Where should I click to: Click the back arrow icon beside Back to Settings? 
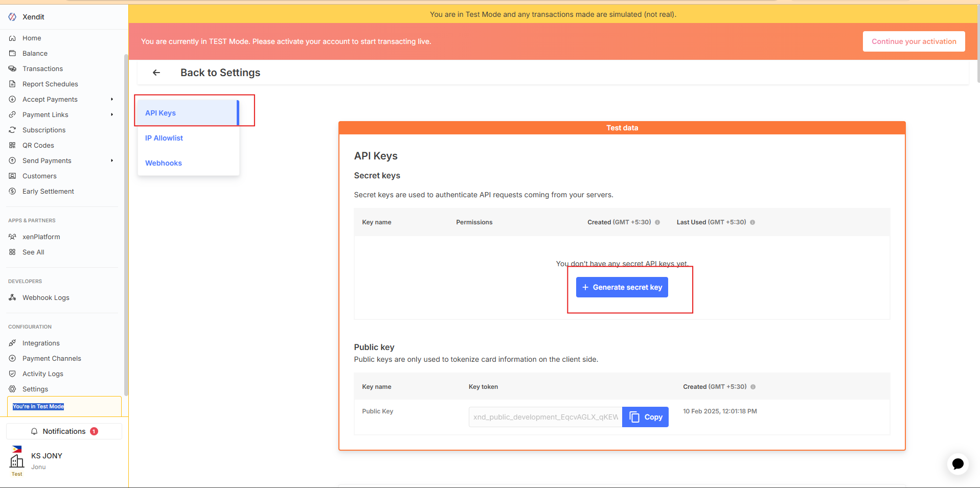coord(156,73)
